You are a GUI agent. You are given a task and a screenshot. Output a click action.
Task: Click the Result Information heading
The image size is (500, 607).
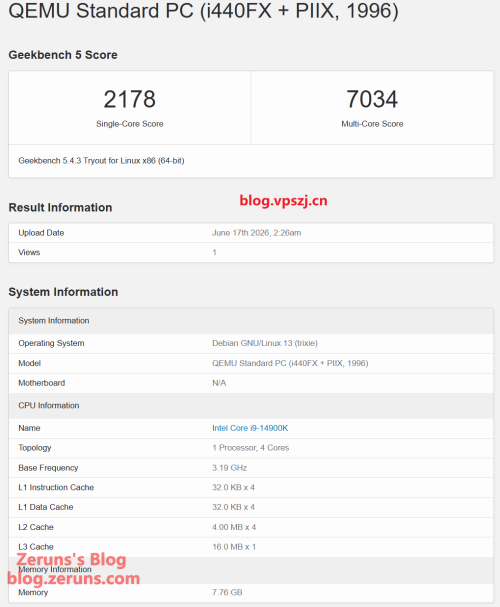point(60,207)
